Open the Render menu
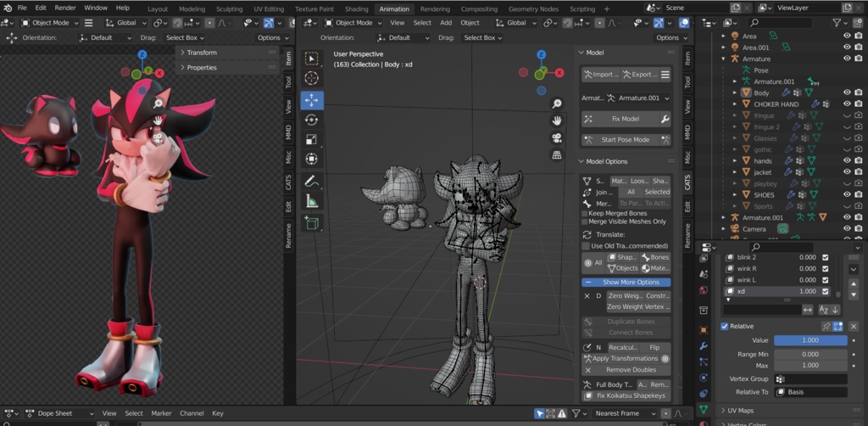This screenshot has height=426, width=868. point(65,8)
